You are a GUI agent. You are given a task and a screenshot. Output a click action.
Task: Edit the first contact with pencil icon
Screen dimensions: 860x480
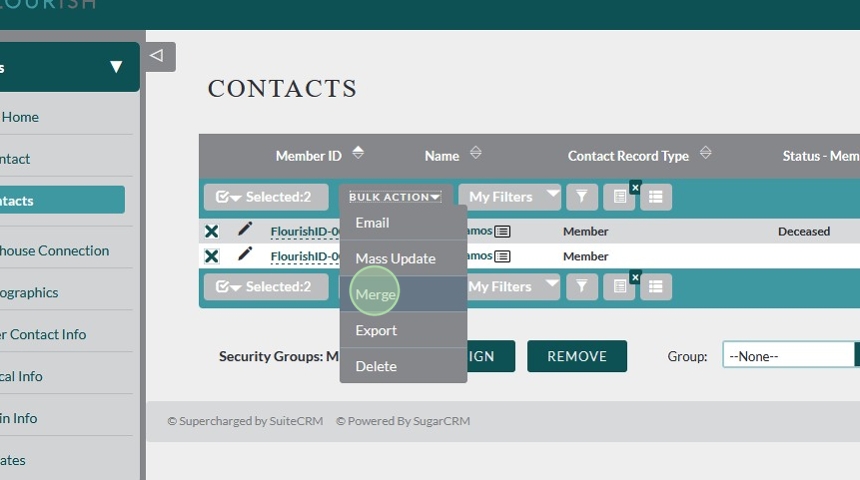(245, 230)
